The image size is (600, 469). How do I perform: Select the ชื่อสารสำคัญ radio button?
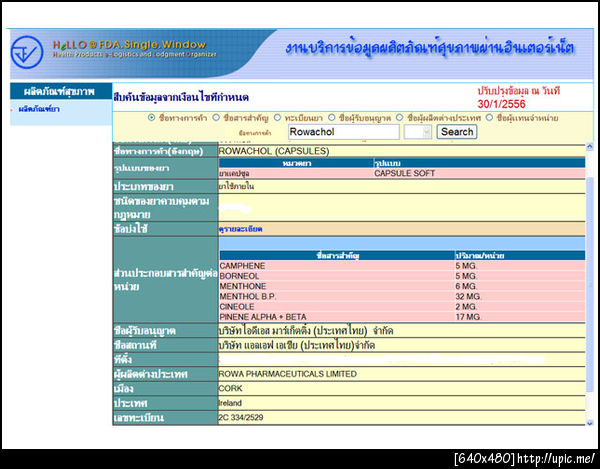[x=216, y=118]
